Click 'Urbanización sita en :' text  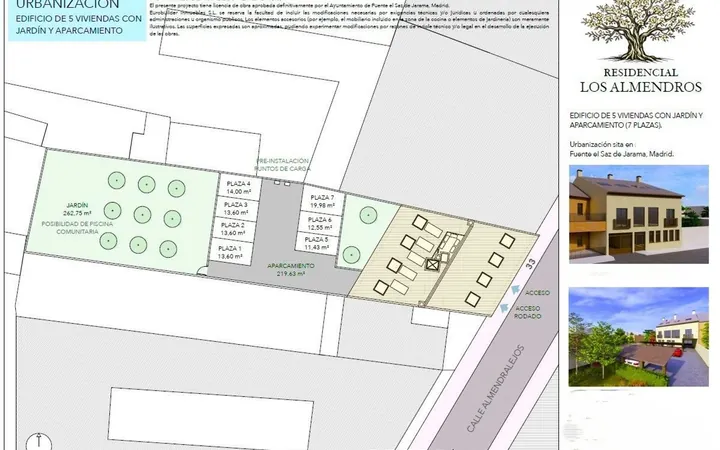[602, 144]
